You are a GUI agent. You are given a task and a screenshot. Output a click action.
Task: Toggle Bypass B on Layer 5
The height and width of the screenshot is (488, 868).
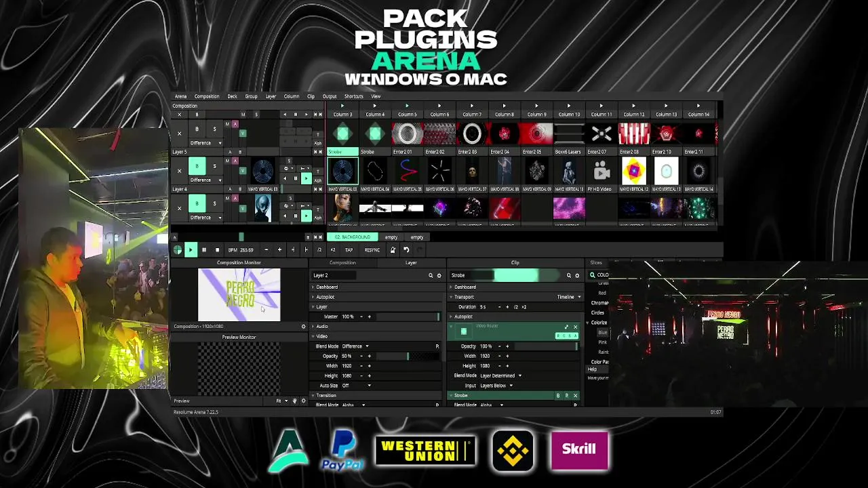pos(197,166)
